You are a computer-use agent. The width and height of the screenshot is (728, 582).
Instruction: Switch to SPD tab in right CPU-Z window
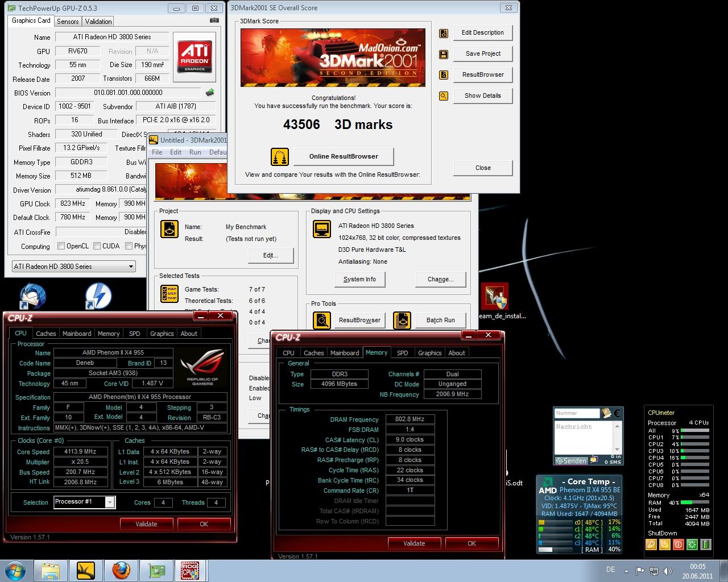(x=403, y=353)
